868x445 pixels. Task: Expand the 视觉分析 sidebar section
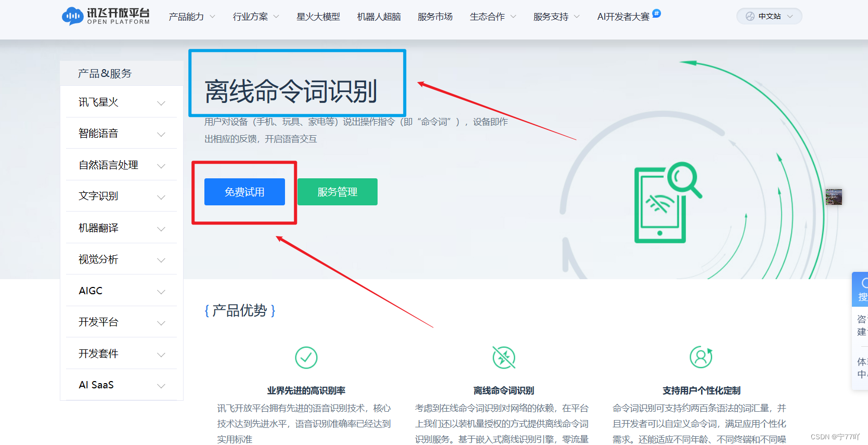pyautogui.click(x=122, y=259)
